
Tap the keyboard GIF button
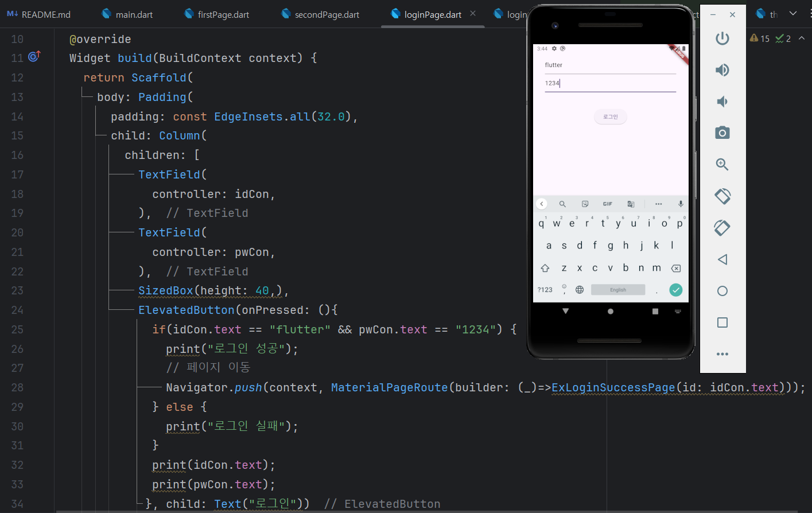click(608, 204)
